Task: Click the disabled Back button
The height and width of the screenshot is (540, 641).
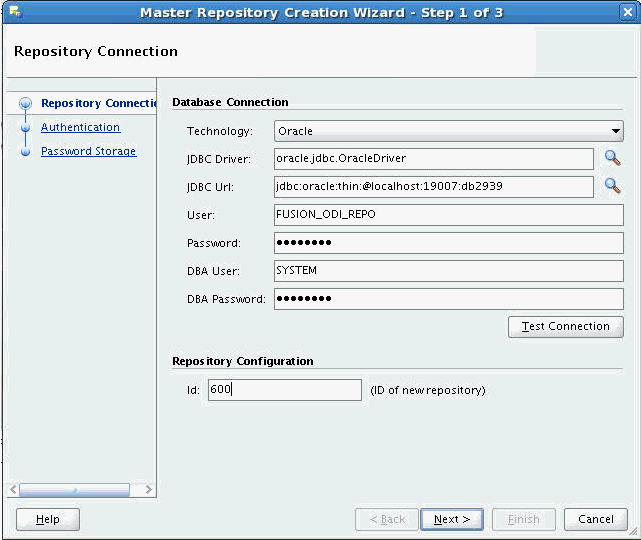Action: (x=387, y=519)
